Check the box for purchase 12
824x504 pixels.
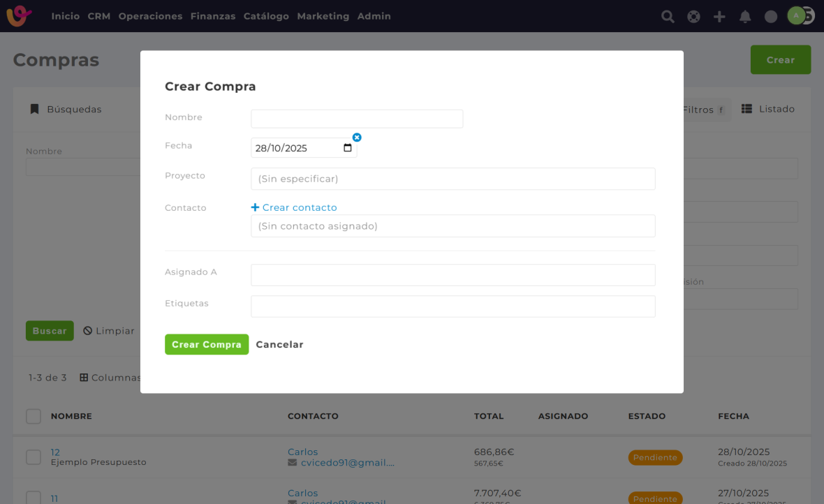click(x=34, y=457)
